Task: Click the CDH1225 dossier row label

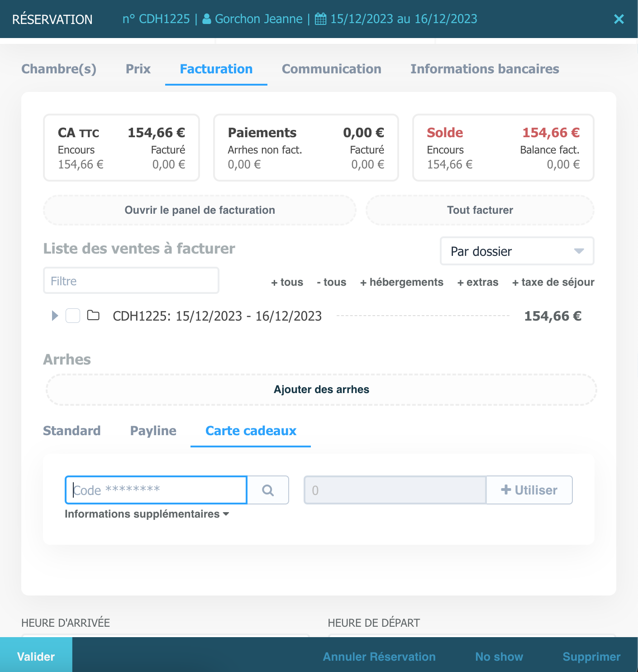Action: pos(217,316)
